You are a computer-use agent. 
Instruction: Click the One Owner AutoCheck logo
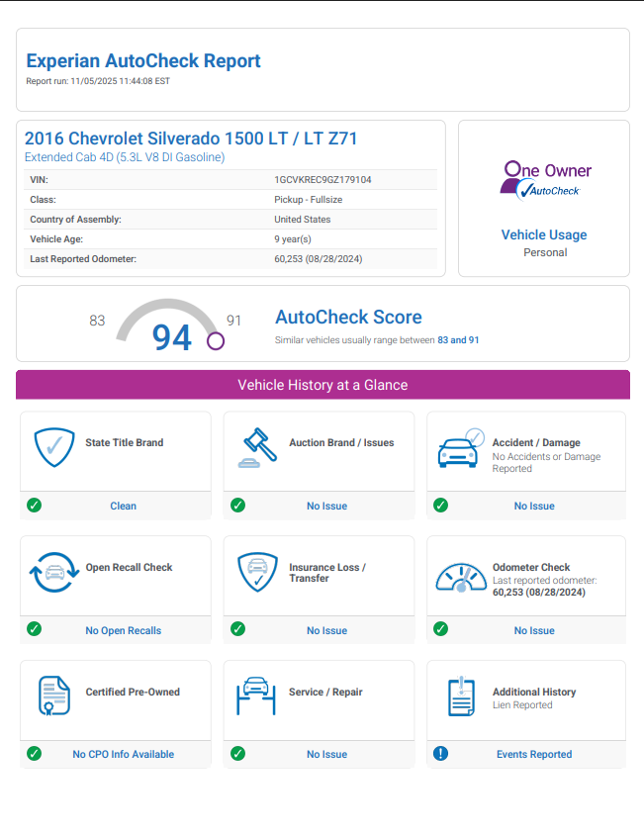(x=545, y=179)
